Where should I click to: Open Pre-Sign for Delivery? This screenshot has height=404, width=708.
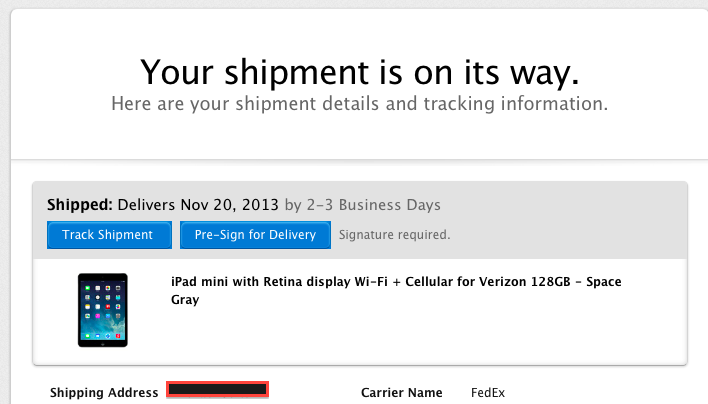click(255, 235)
